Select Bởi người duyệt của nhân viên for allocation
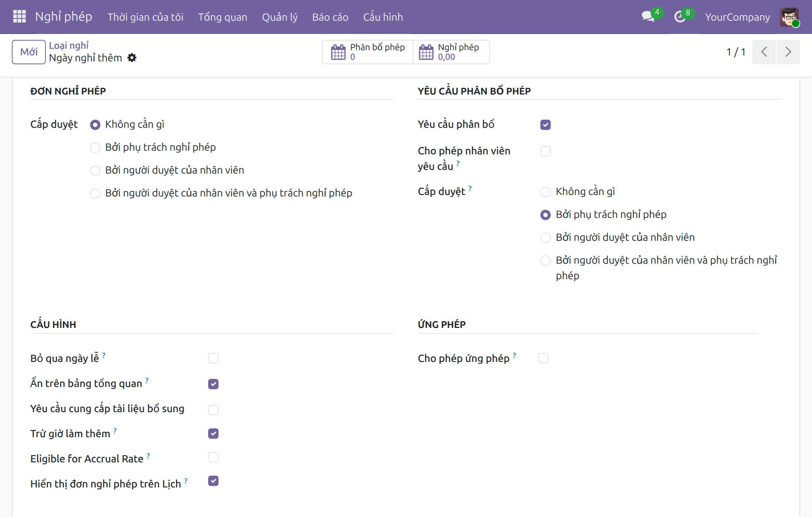 tap(545, 238)
